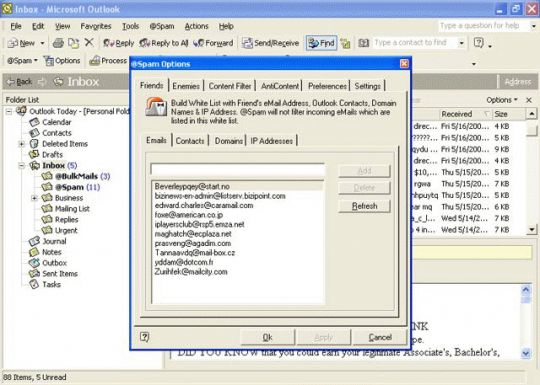This screenshot has height=385, width=540.
Task: Click the email address entry field
Action: coord(238,169)
